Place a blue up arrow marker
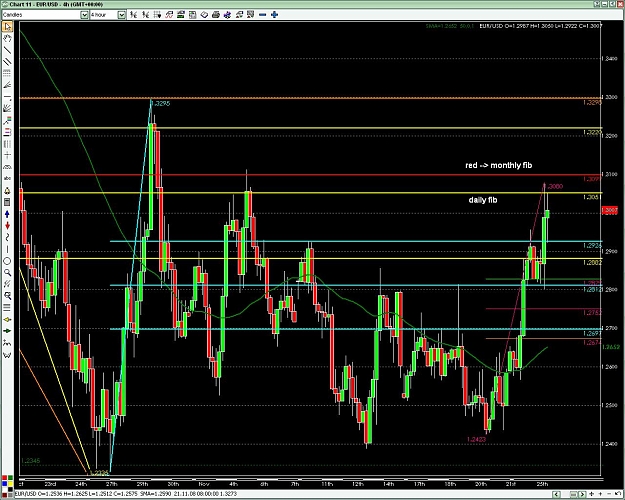625x500 pixels. tap(7, 214)
